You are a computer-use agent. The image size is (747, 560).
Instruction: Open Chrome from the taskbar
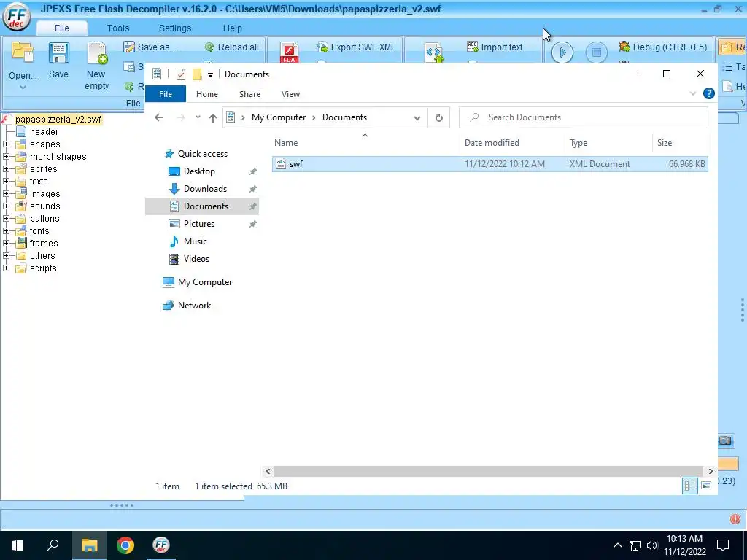click(125, 545)
